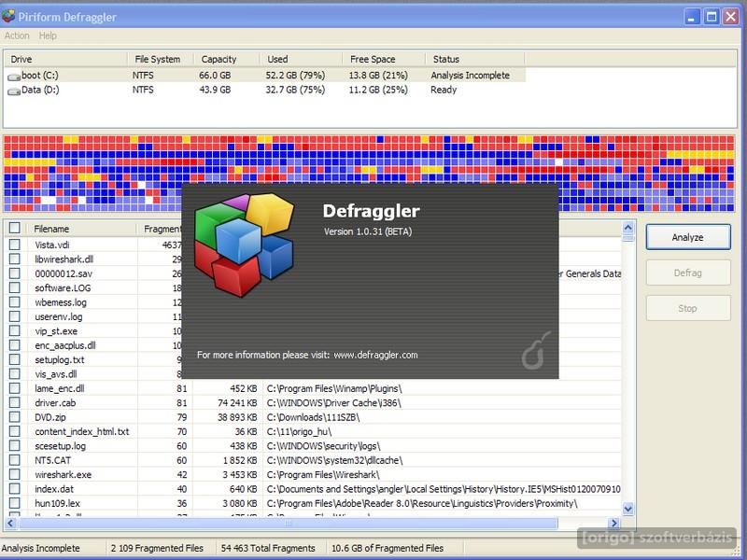
Task: Click the Defraggler title bar app icon
Action: (8, 17)
